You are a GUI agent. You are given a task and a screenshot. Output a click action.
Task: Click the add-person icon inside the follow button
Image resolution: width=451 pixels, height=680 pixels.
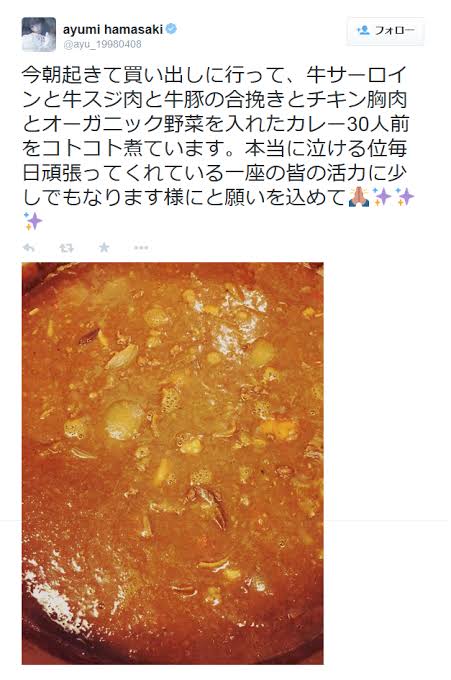click(x=363, y=30)
